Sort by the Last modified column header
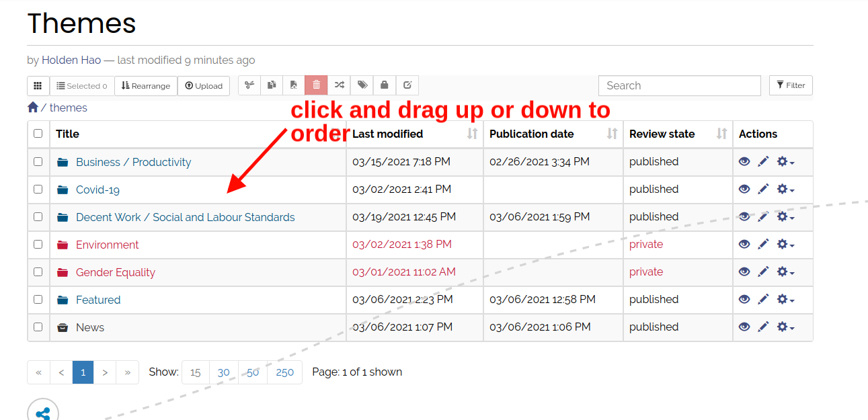 pos(387,134)
